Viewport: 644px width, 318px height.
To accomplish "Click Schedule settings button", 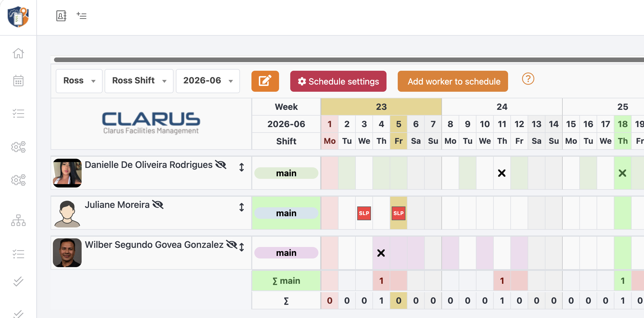I will pyautogui.click(x=338, y=81).
